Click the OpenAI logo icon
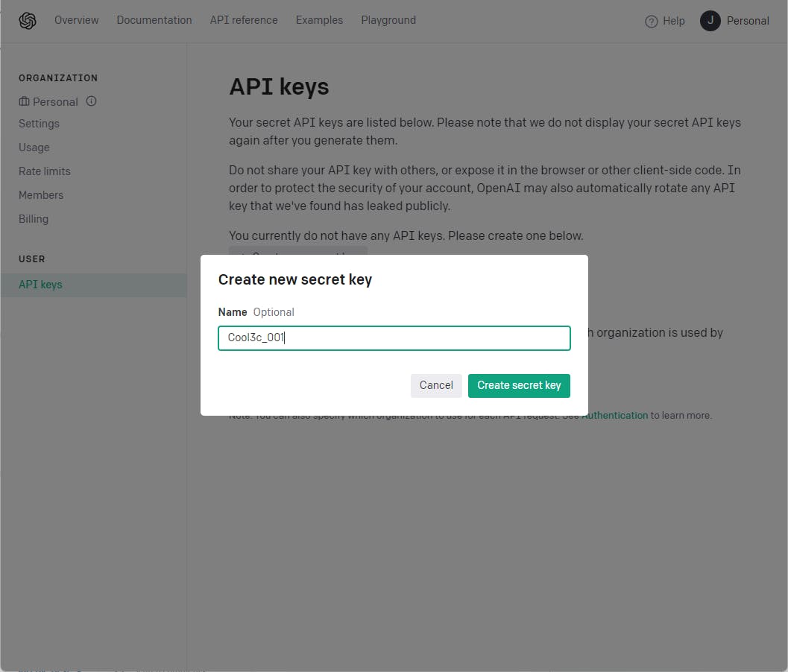This screenshot has width=788, height=672. (x=28, y=21)
